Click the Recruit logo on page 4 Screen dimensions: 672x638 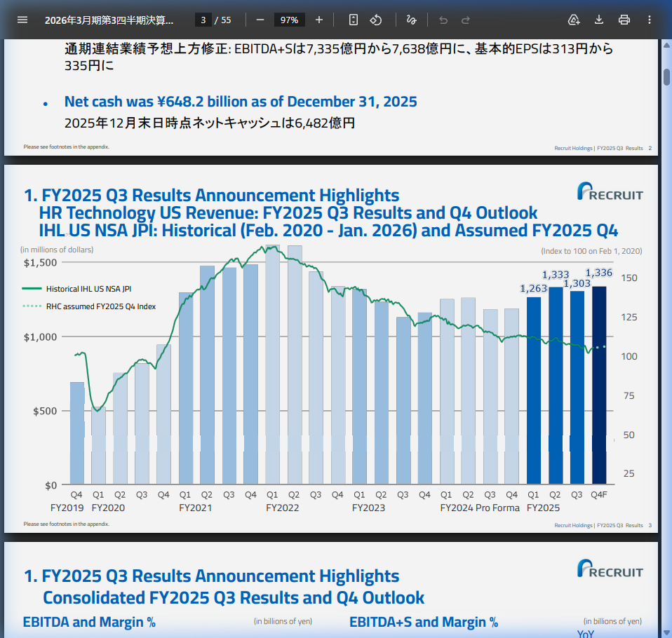point(610,569)
